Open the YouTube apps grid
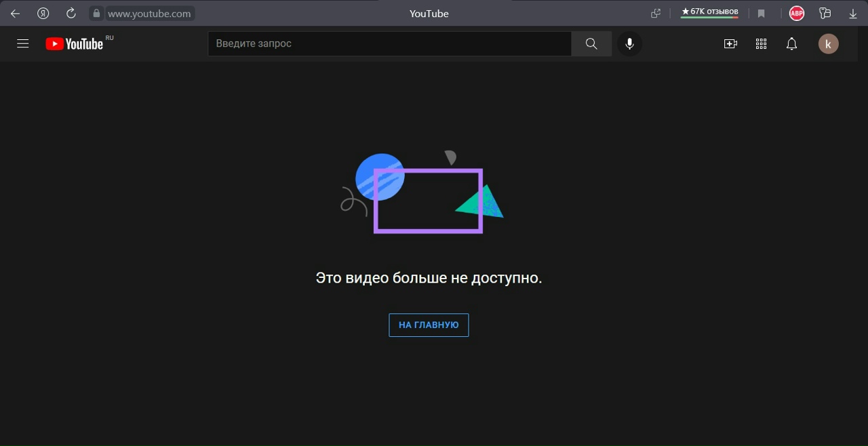 pos(761,44)
